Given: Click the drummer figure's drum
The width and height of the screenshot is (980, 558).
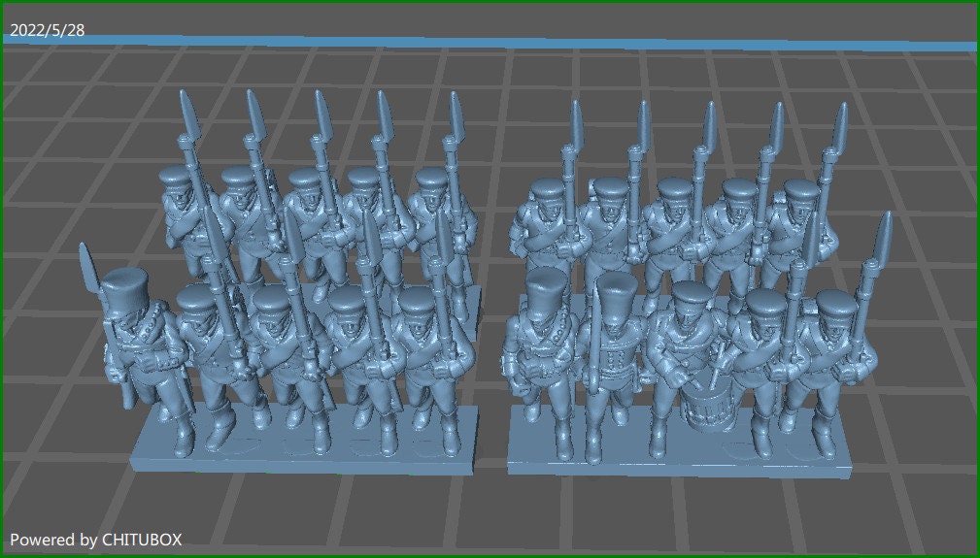Looking at the screenshot, I should 707,405.
